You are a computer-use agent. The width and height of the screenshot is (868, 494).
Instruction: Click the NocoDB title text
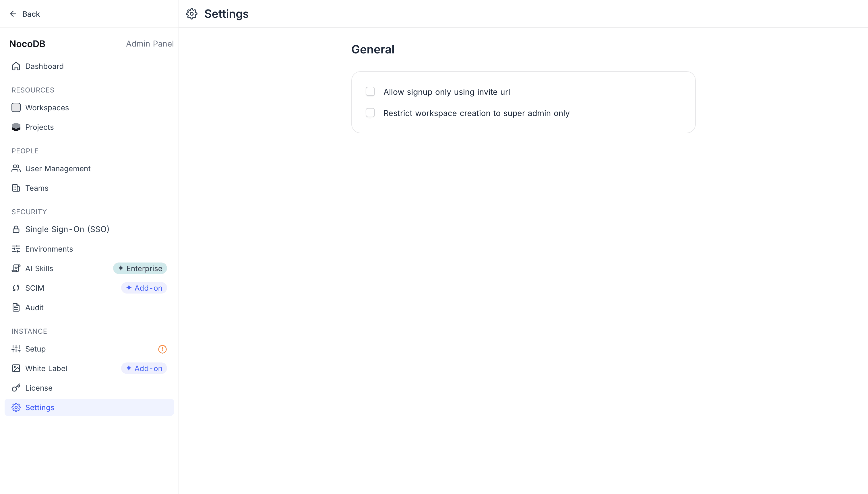point(27,44)
